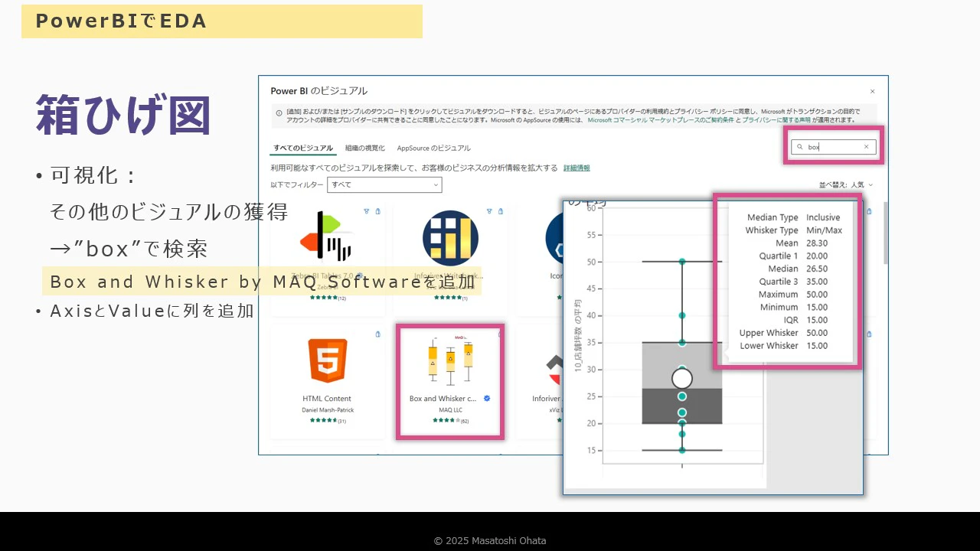Screen dimensions: 980x551
Task: Click the large white mean marker on boxplot
Action: tap(682, 378)
